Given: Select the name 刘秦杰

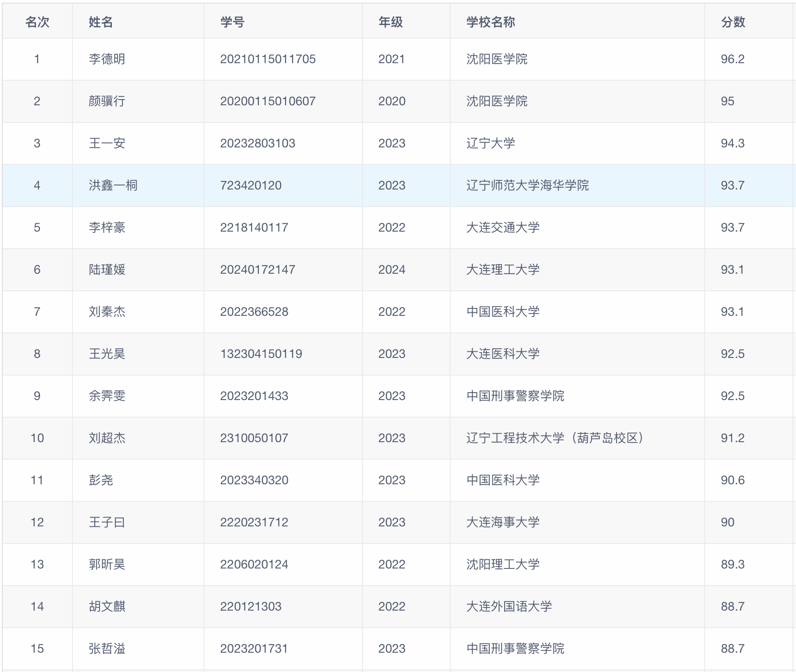Looking at the screenshot, I should click(x=107, y=312).
